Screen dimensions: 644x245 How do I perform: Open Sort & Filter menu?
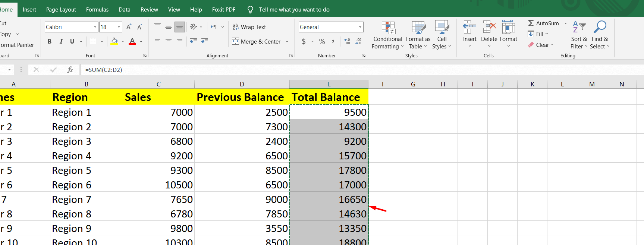pos(579,35)
